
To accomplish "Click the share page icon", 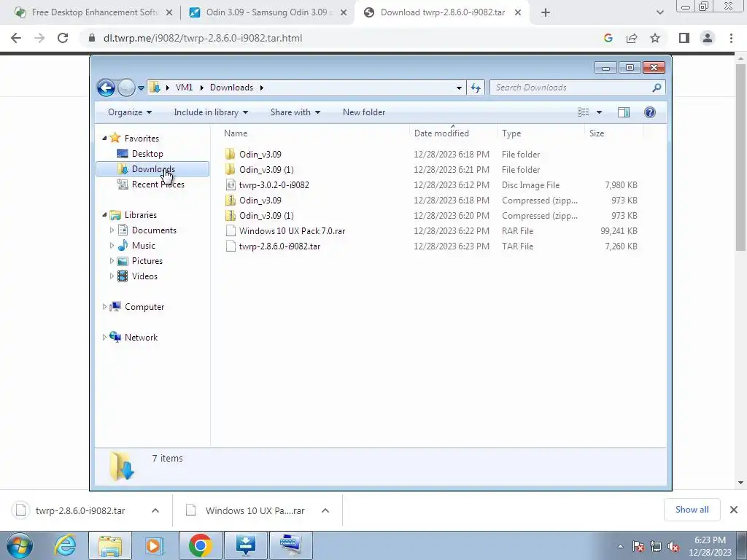I will [632, 38].
